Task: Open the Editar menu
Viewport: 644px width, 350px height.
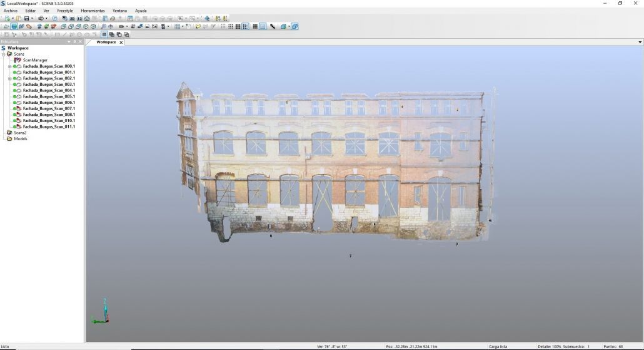Action: [x=31, y=11]
